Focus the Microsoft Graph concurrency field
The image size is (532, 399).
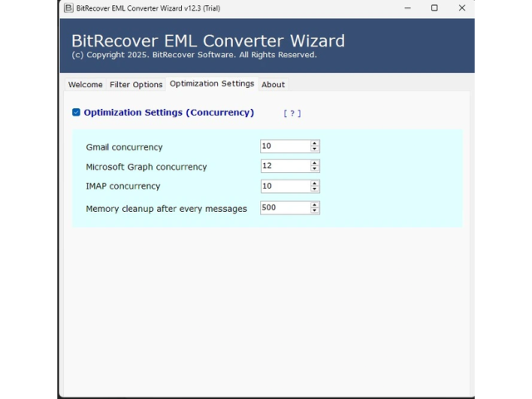pyautogui.click(x=284, y=166)
